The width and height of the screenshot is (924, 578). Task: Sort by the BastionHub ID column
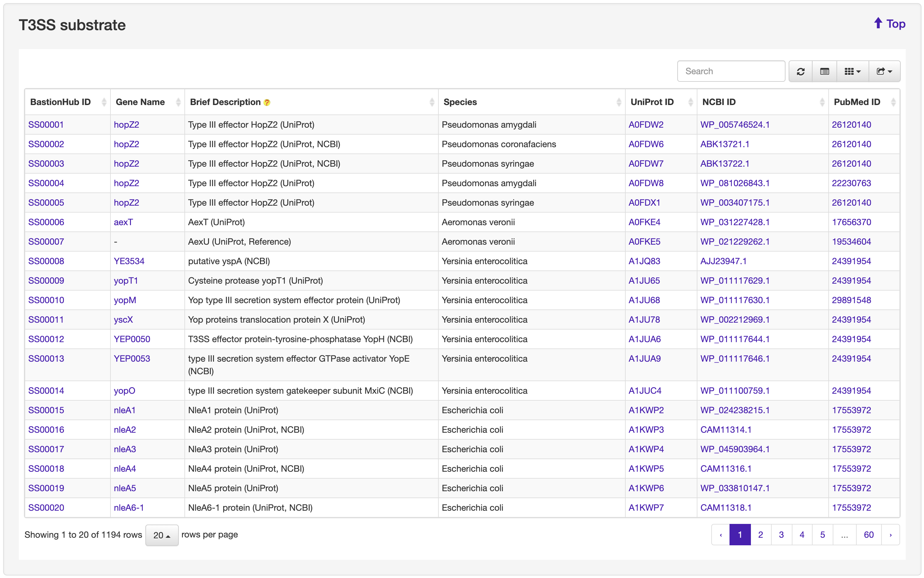[104, 102]
